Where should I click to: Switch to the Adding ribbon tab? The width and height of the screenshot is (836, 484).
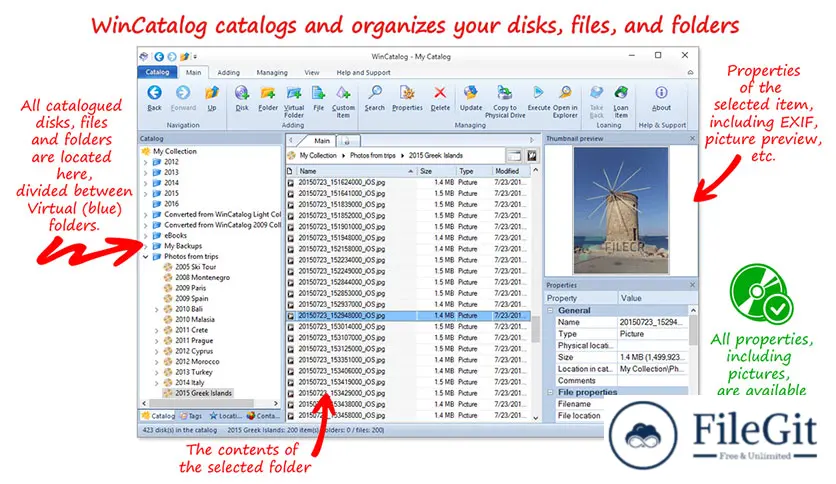[228, 72]
